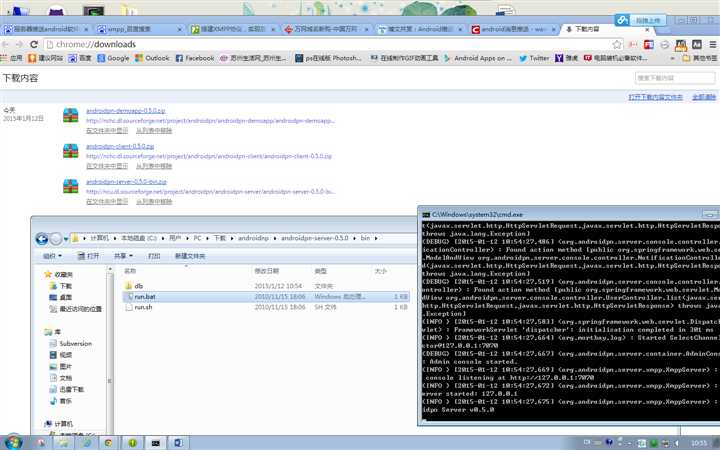Click the taskbar clock
The height and width of the screenshot is (450, 720).
(699, 443)
